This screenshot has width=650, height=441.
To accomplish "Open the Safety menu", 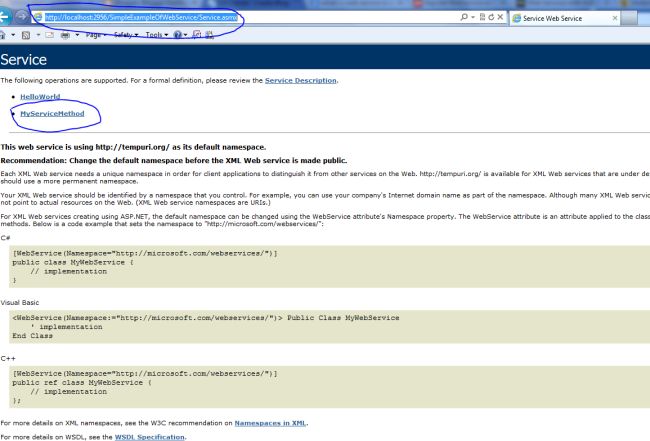I will [126, 35].
